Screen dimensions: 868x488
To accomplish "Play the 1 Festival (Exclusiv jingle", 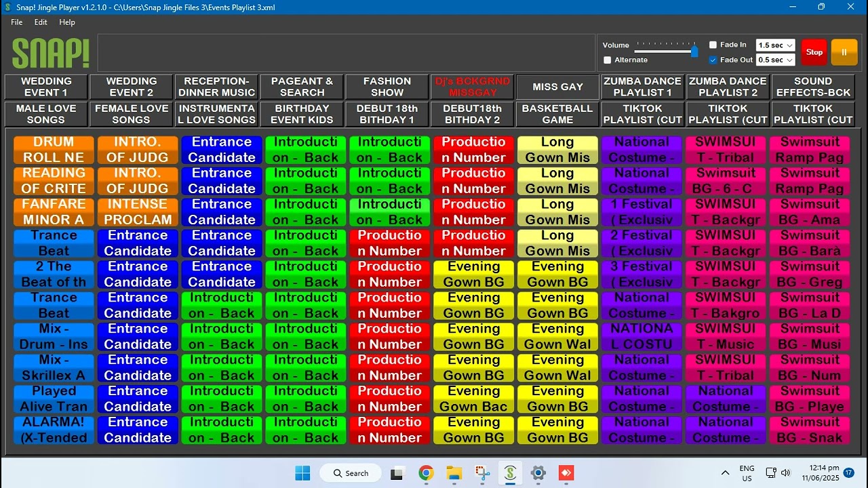I will pyautogui.click(x=642, y=212).
